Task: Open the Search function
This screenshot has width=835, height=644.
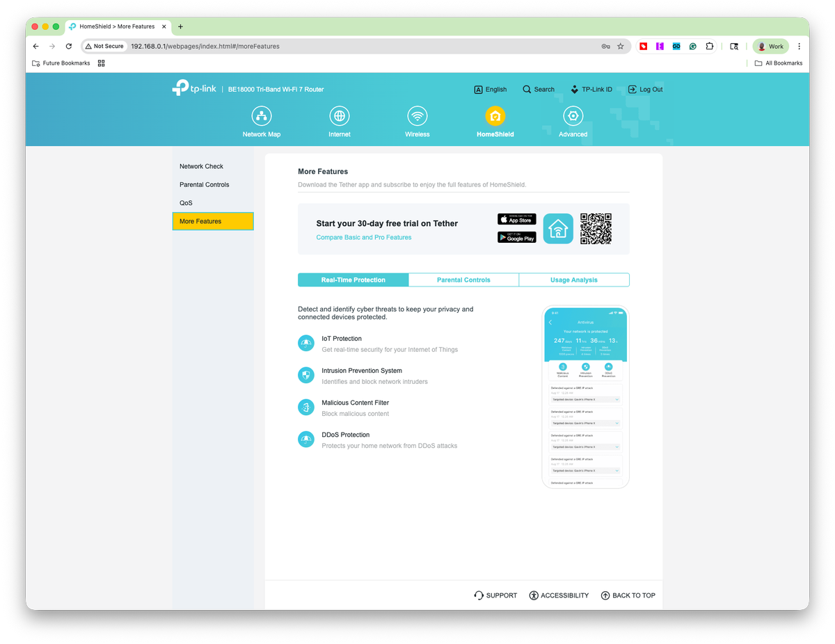Action: click(539, 90)
